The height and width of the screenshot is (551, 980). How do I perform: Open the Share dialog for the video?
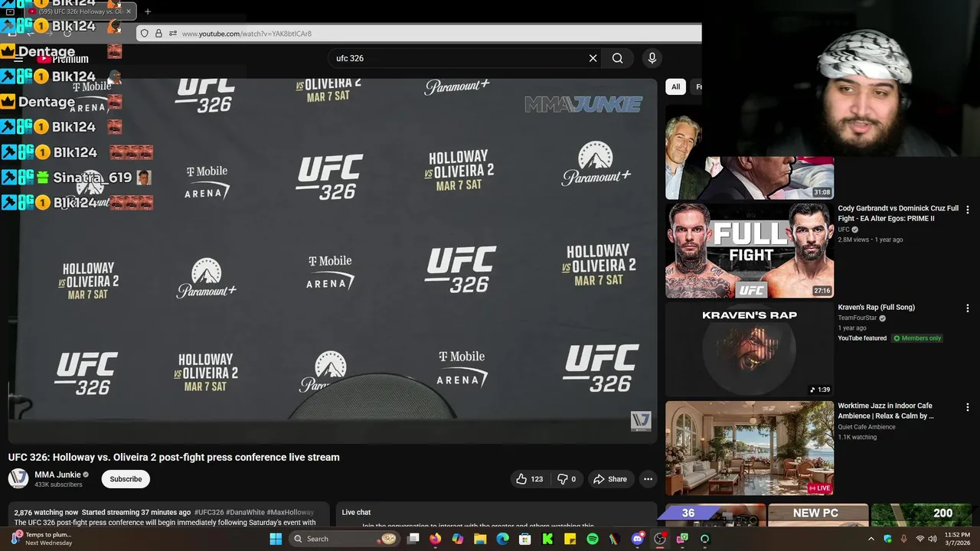point(610,479)
